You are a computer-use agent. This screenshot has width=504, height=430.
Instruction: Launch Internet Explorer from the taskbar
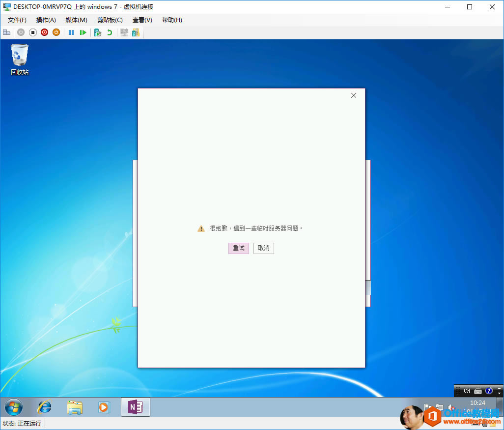pyautogui.click(x=44, y=407)
